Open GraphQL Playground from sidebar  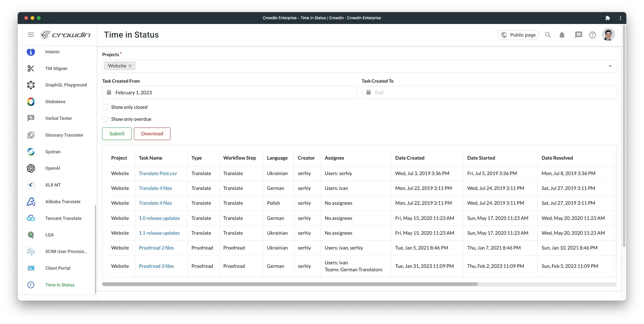click(66, 85)
